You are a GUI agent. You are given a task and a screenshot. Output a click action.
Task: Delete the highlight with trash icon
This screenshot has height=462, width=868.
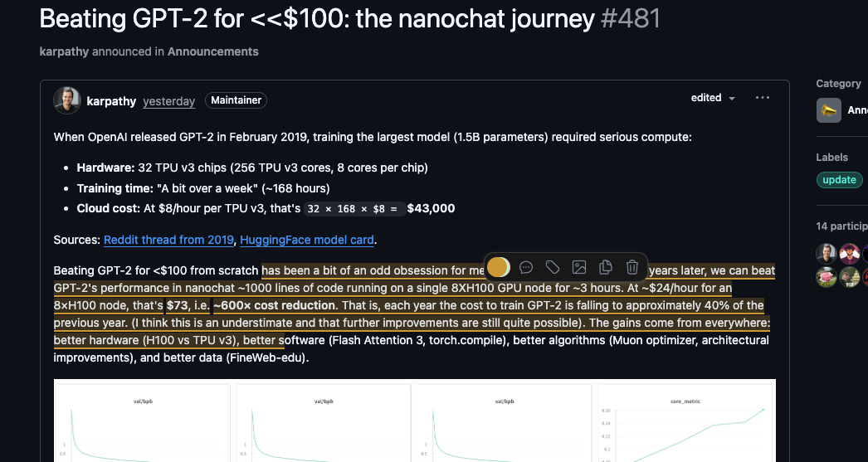coord(632,267)
